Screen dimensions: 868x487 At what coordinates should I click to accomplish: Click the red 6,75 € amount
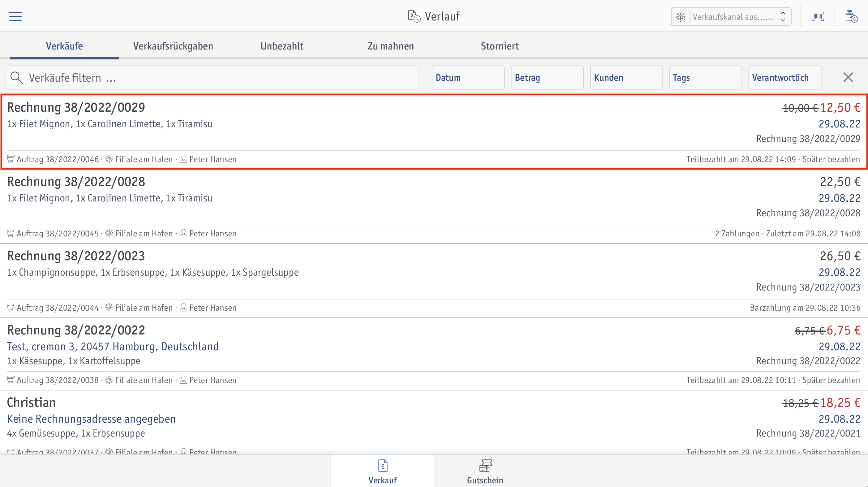coord(844,330)
